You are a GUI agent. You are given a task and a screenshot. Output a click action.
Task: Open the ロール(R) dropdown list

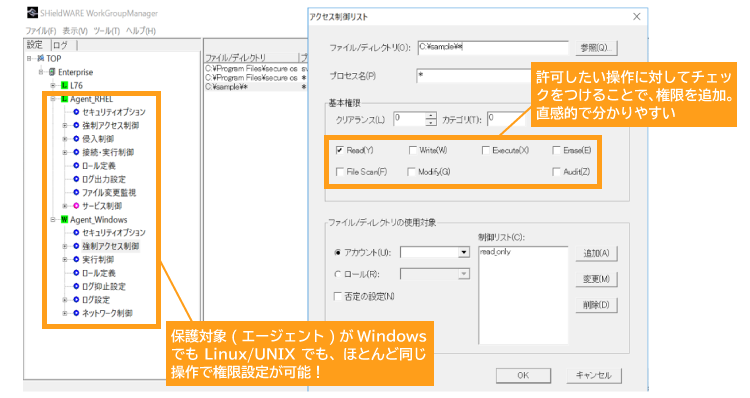(463, 274)
